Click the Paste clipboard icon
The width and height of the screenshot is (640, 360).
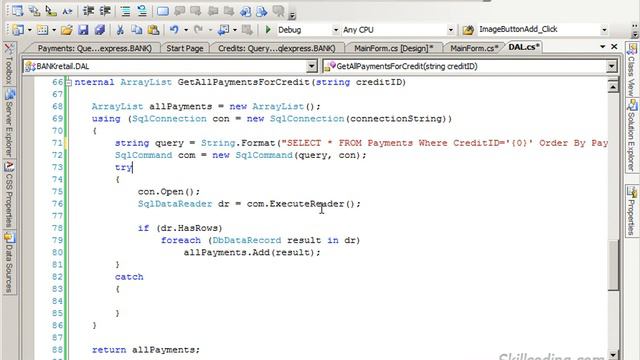153,30
